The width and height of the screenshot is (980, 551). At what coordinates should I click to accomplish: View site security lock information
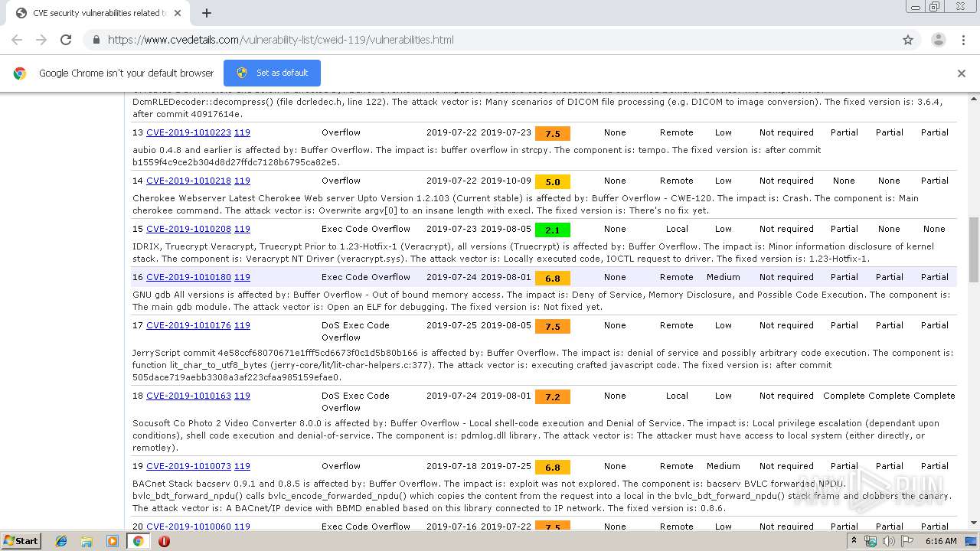(x=96, y=40)
